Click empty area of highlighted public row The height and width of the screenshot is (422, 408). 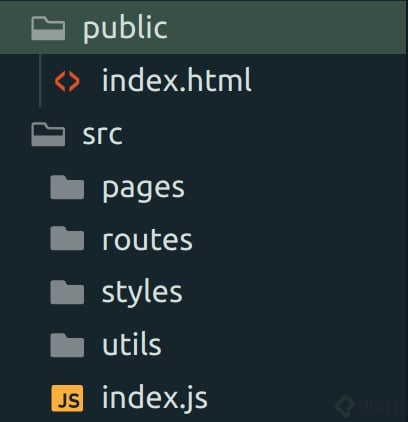point(287,27)
